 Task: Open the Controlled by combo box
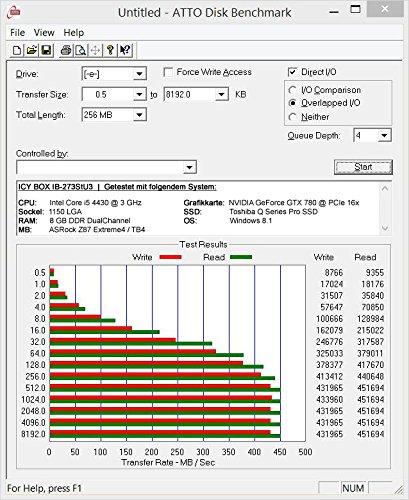point(106,167)
